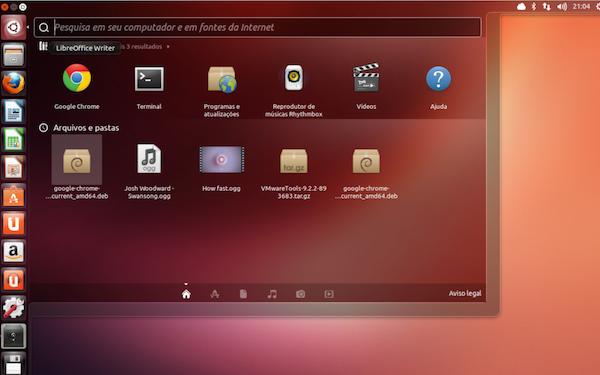The image size is (600, 375).
Task: Switch to the Music lens
Action: [272, 294]
